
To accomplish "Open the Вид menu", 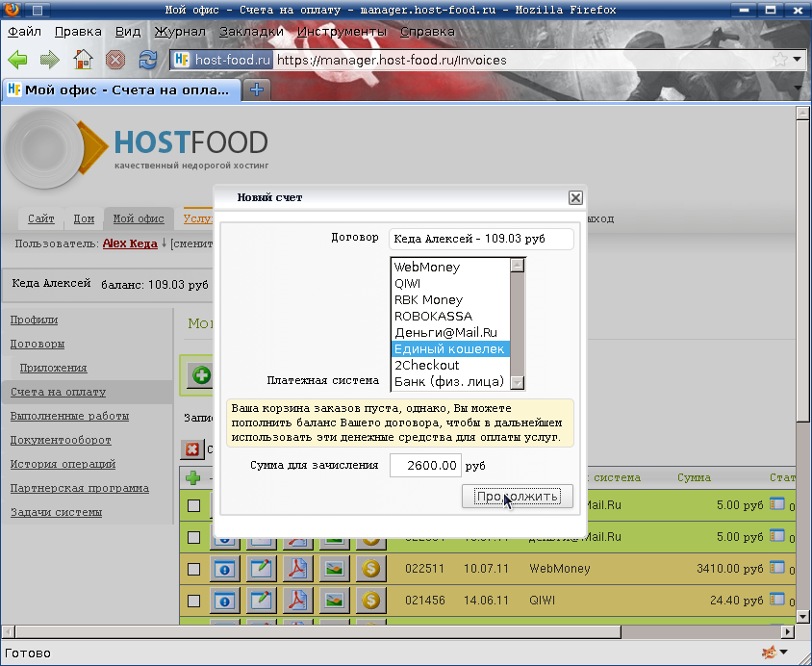I will point(128,32).
